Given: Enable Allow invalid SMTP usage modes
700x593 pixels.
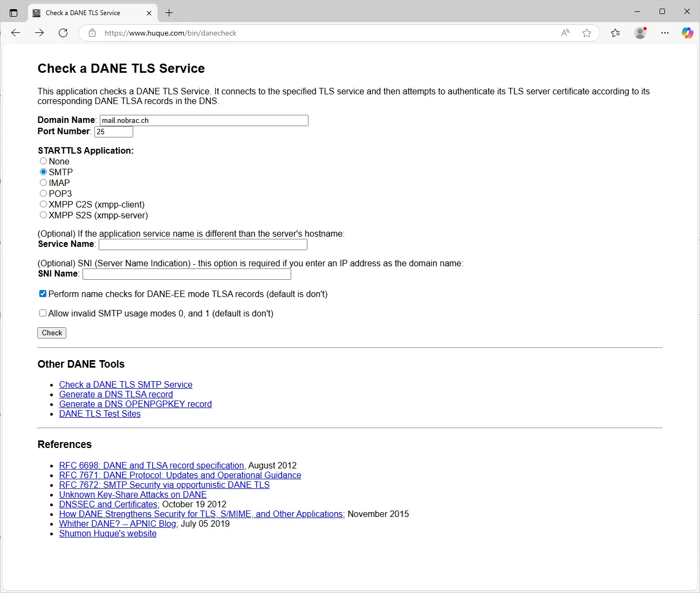Looking at the screenshot, I should pyautogui.click(x=43, y=313).
